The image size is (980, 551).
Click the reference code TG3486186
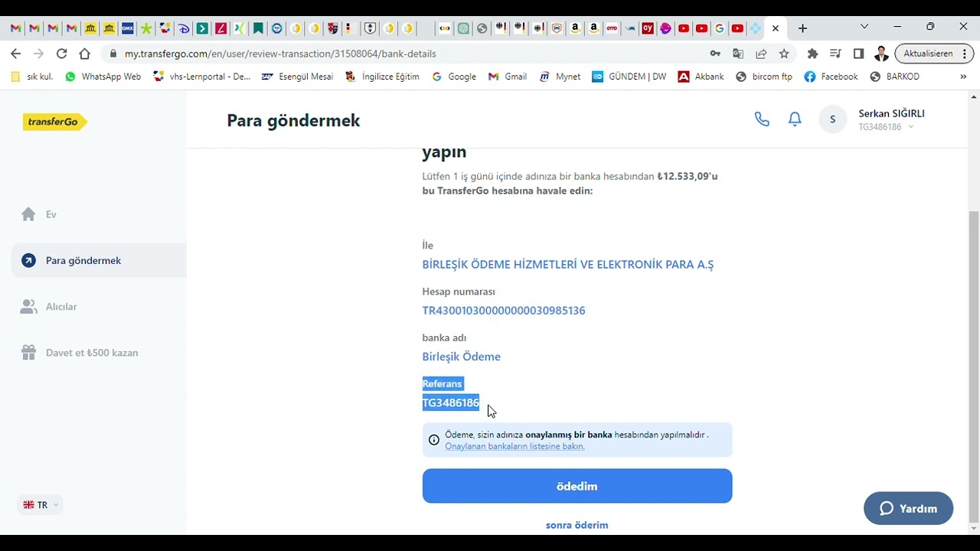[x=451, y=403]
